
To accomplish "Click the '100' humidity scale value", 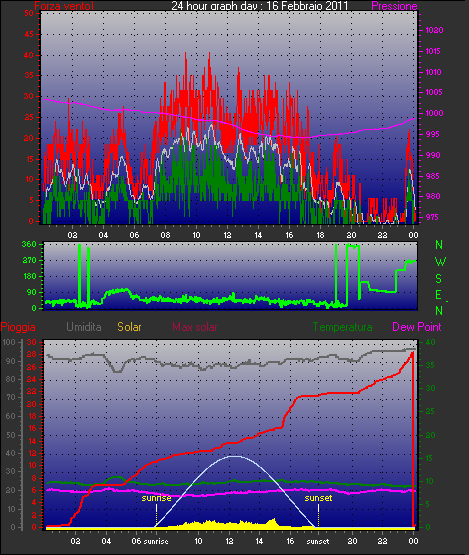I will point(8,342).
